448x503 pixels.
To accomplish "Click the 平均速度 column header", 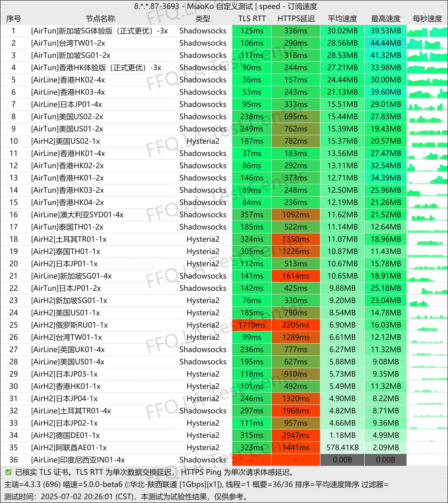I will (342, 18).
